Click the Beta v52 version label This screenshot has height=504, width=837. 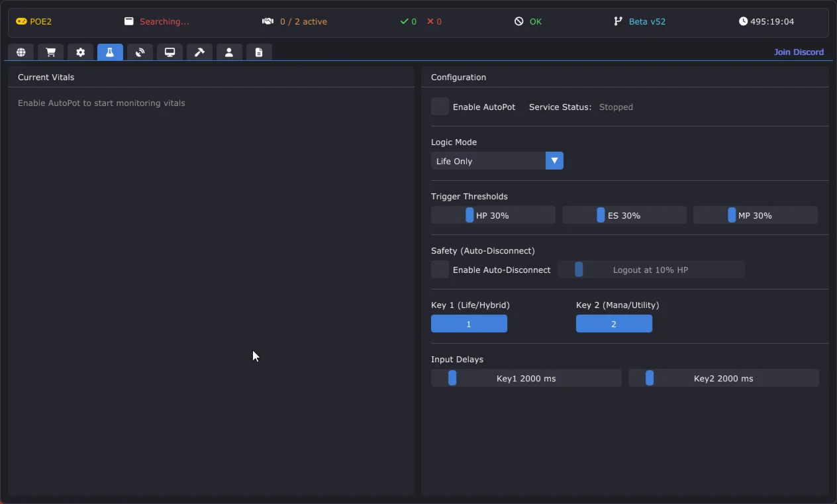point(646,22)
